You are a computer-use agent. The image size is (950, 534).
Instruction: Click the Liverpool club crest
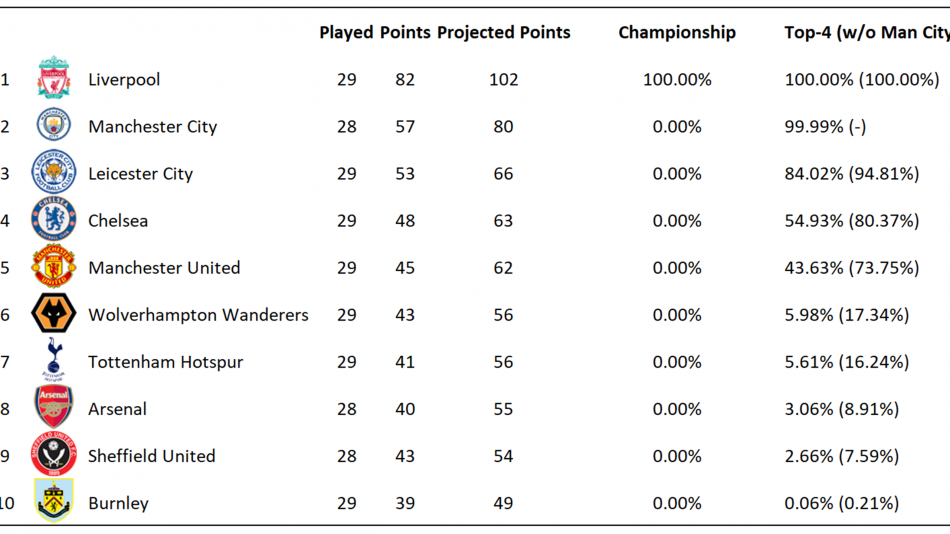point(54,78)
